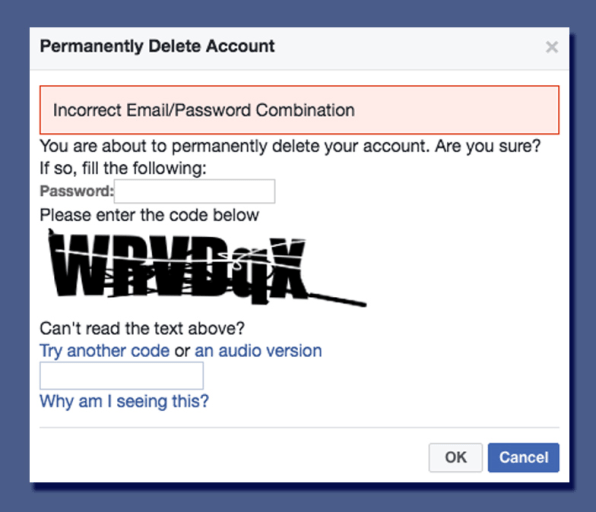The width and height of the screenshot is (596, 512).
Task: Click the distorted captcha image
Action: click(207, 268)
